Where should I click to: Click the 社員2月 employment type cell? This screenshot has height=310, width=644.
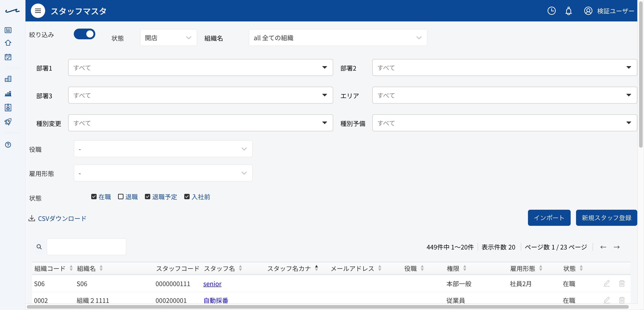click(x=521, y=284)
